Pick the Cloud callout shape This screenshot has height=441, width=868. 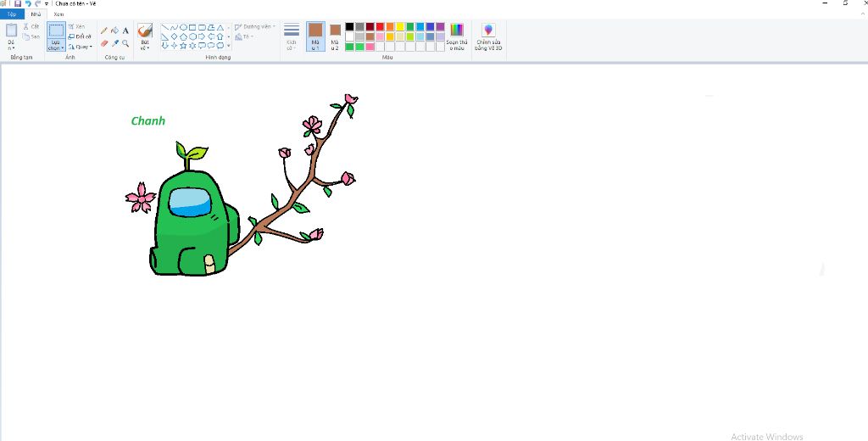click(220, 46)
